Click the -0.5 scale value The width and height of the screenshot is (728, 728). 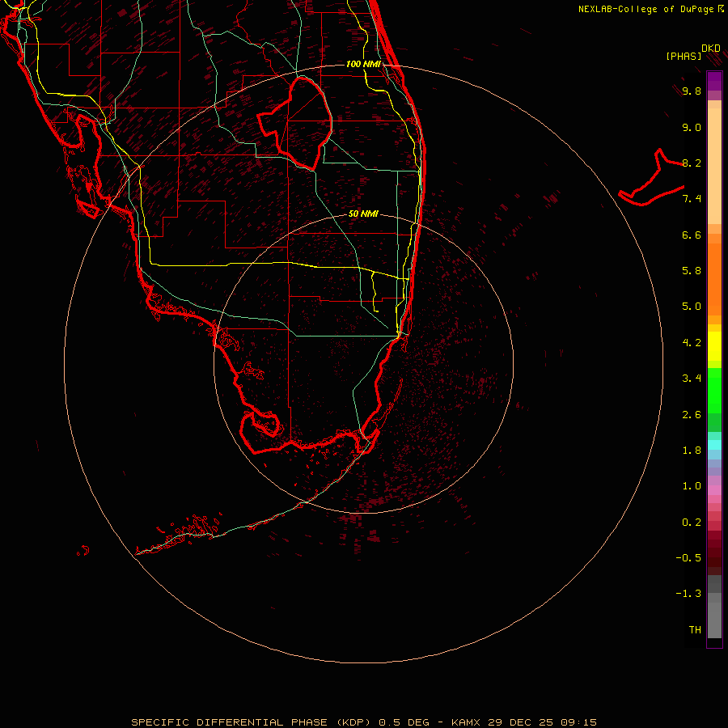[688, 558]
